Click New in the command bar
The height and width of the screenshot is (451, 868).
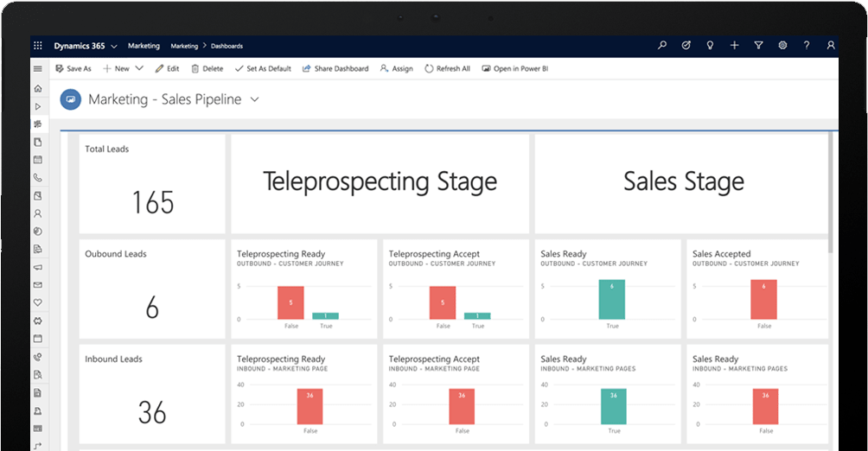pos(116,68)
